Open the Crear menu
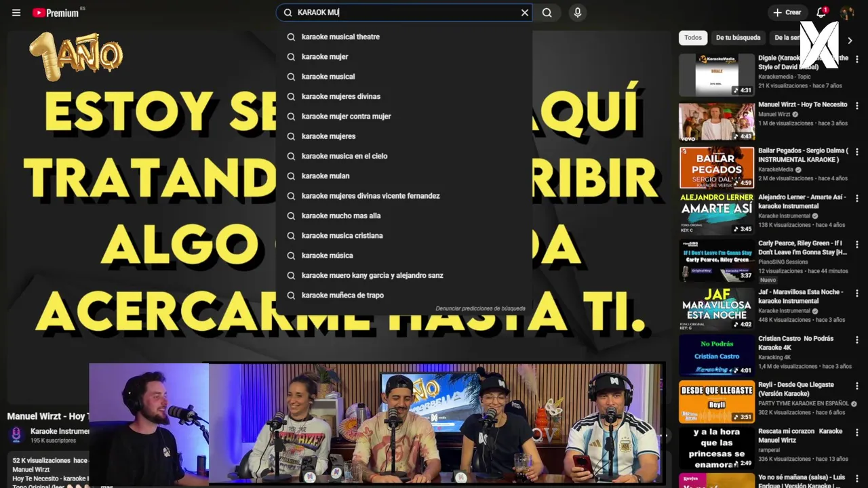The width and height of the screenshot is (868, 488). click(x=787, y=12)
